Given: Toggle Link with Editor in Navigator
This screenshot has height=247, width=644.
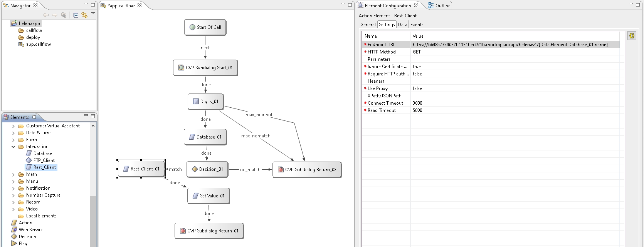Looking at the screenshot, I should [84, 15].
